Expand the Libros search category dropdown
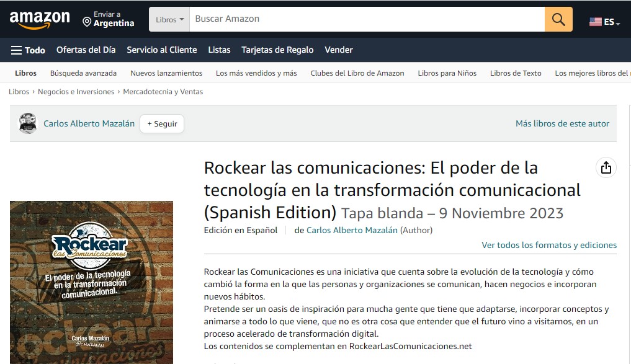Viewport: 631px width, 364px height. click(x=169, y=19)
